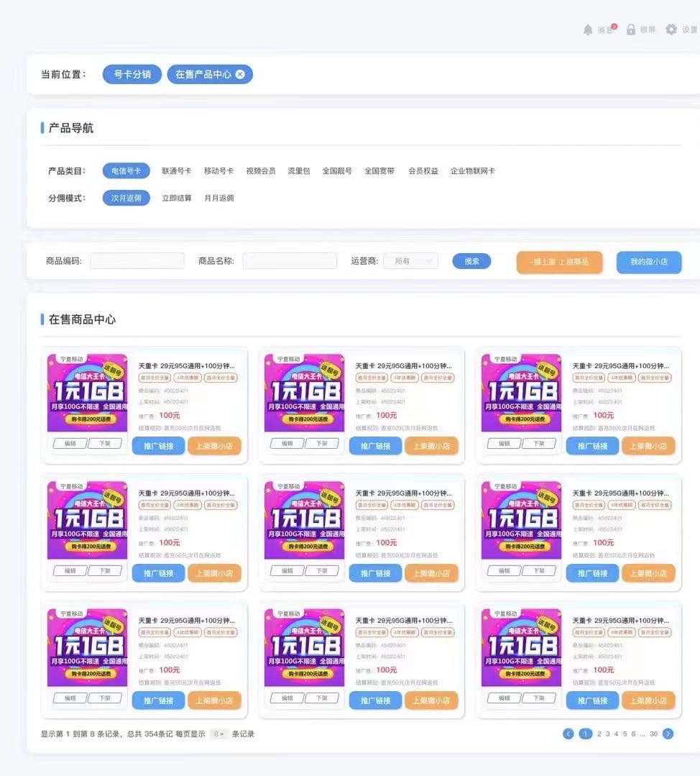
Task: Open the 号卡分销 breadcrumb tab
Action: (132, 74)
